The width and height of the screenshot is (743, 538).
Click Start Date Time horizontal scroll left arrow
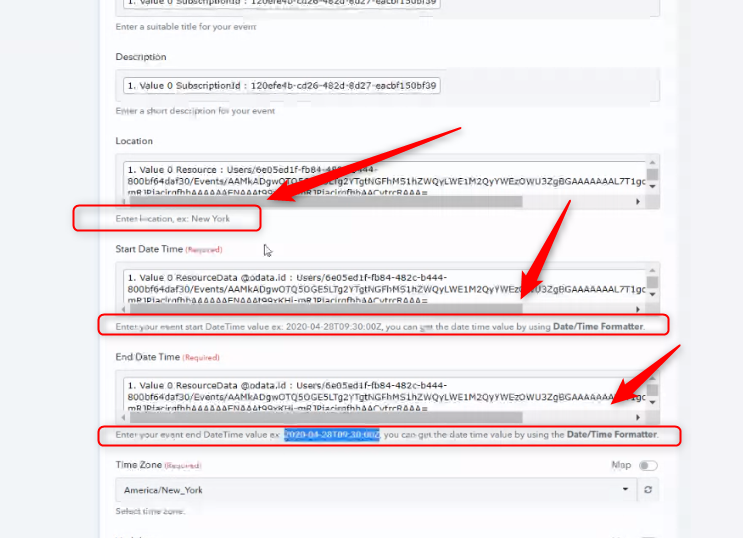point(124,310)
